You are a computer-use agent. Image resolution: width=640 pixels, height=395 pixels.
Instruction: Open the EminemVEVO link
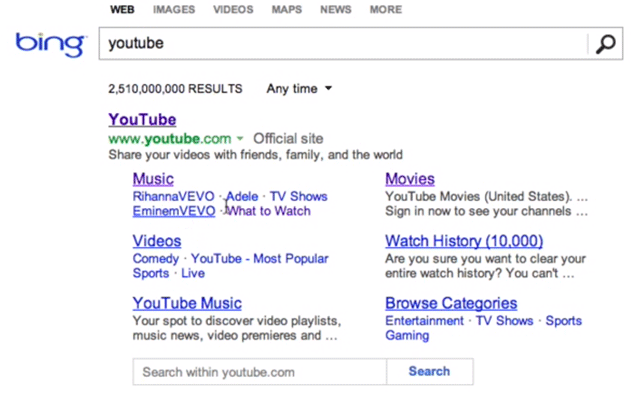174,211
